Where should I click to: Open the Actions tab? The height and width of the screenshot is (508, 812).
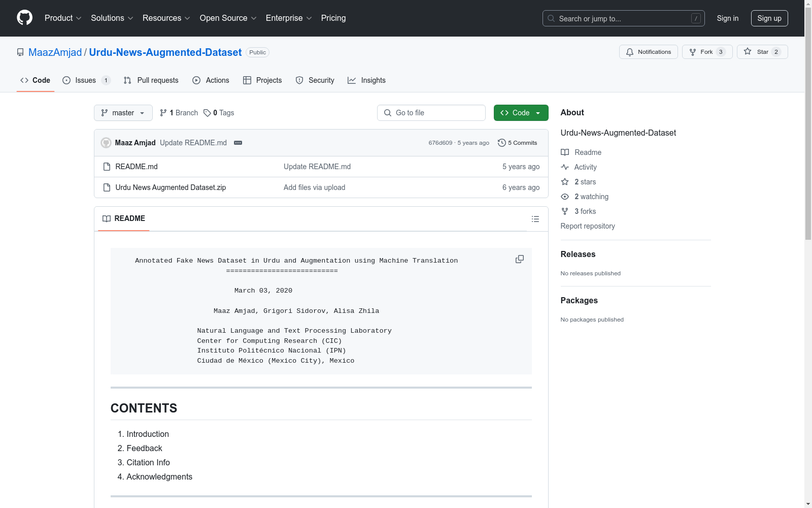[x=211, y=80]
